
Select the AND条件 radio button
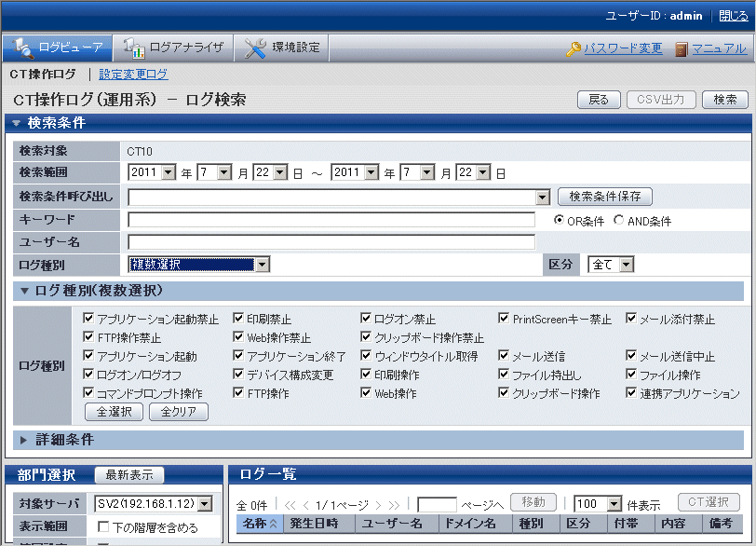tap(618, 220)
